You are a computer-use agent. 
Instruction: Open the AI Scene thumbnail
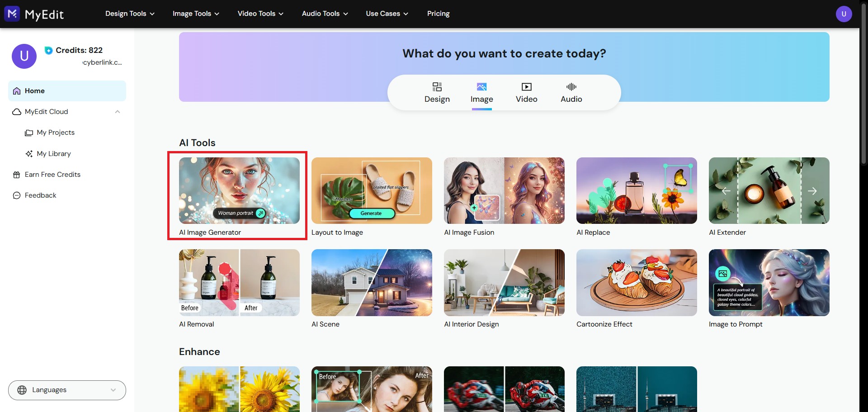coord(372,283)
